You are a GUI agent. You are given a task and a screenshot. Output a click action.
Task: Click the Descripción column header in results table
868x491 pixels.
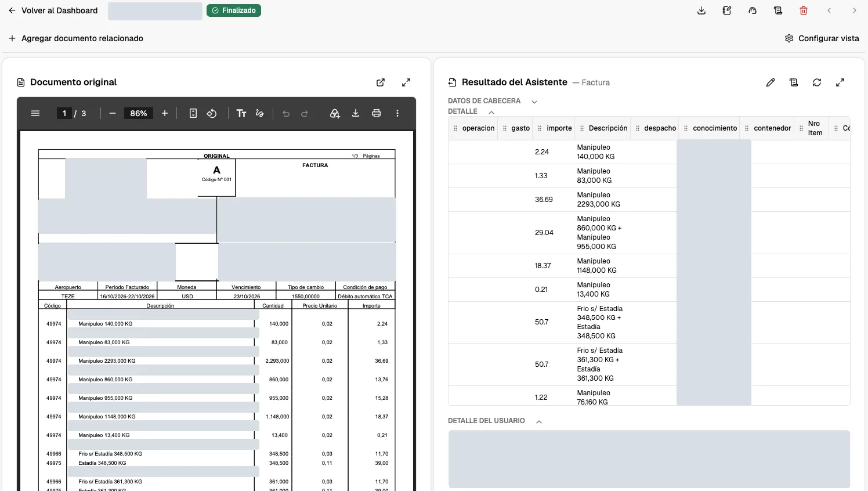[604, 128]
